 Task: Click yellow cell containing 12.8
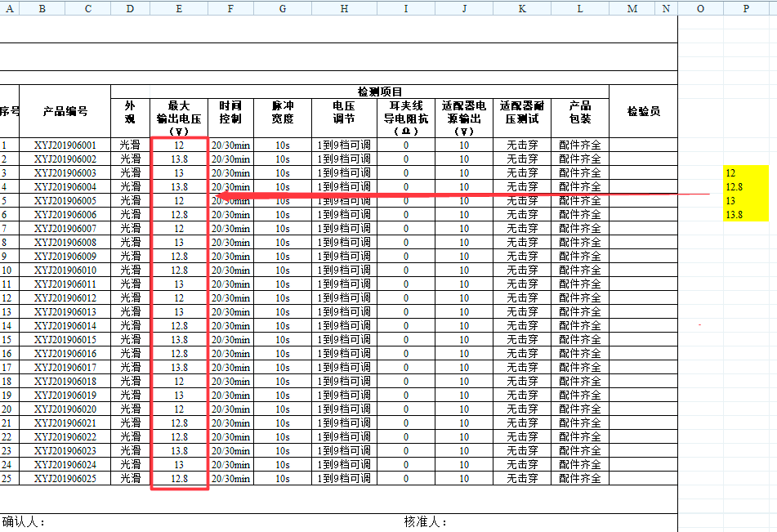[x=746, y=187]
